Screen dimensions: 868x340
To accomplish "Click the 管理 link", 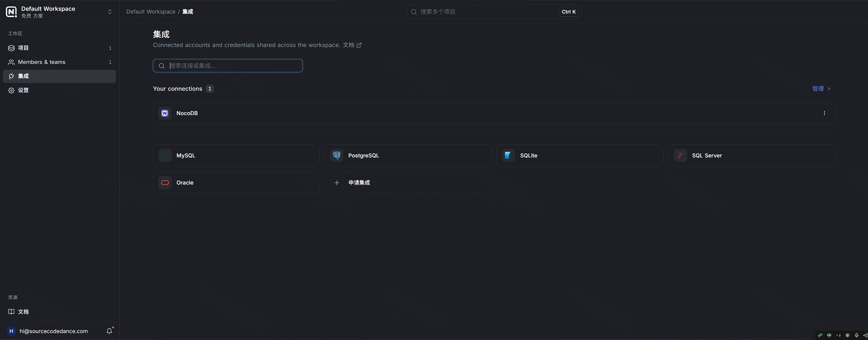I will [821, 89].
